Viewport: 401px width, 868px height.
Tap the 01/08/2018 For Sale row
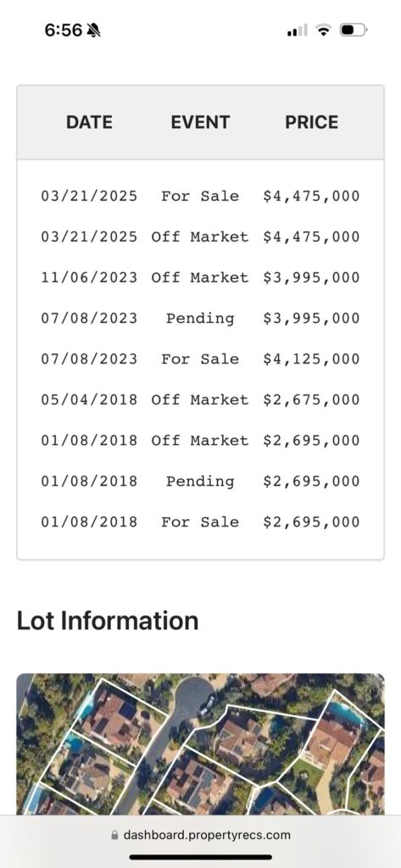tap(200, 522)
